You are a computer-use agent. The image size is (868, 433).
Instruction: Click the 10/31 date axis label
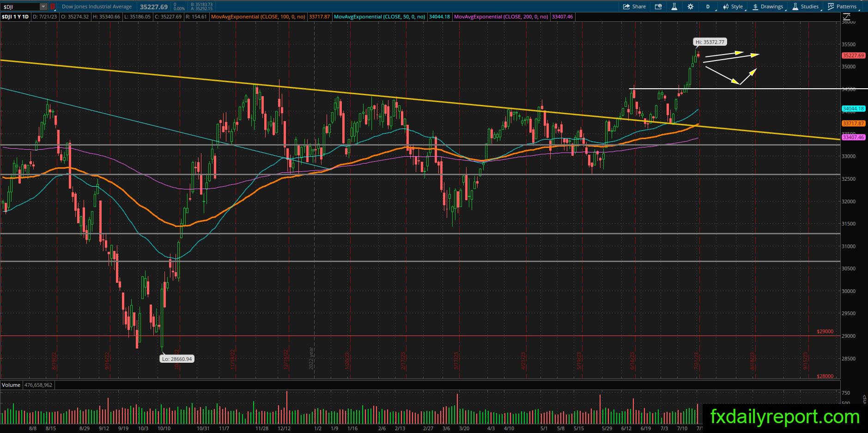pos(203,428)
